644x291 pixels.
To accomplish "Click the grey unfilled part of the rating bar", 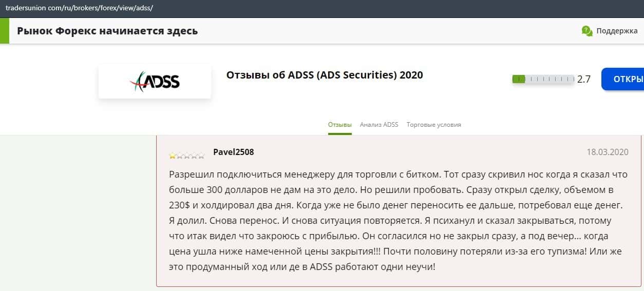I will (x=550, y=79).
